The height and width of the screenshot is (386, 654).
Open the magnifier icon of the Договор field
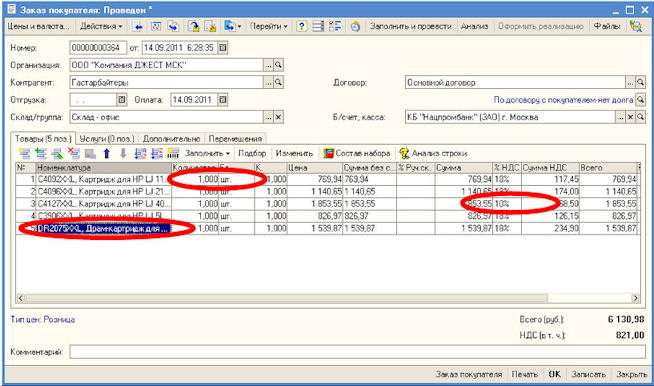[640, 83]
